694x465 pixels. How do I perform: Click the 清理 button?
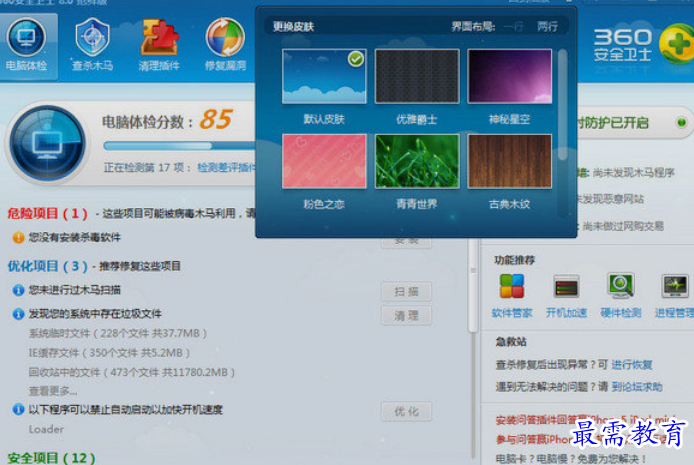click(406, 316)
